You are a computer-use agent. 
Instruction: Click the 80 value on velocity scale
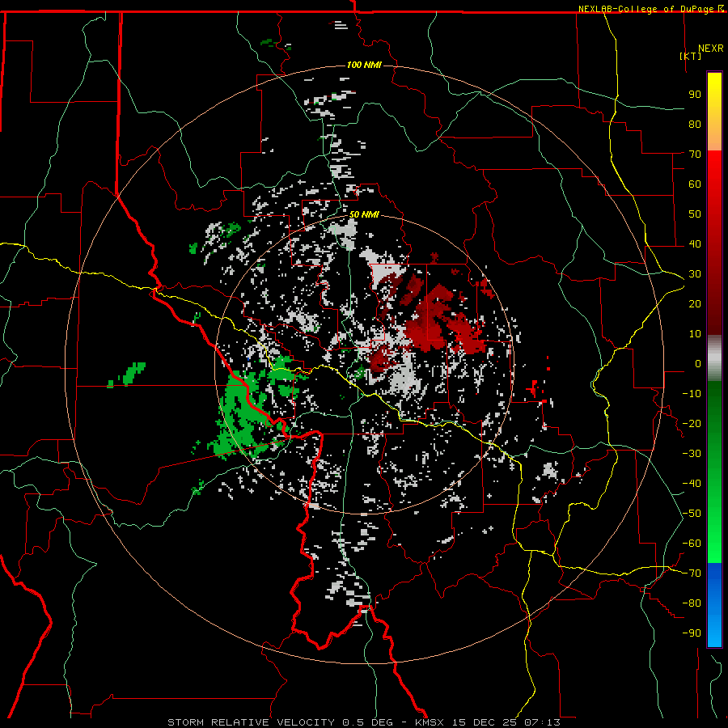695,125
